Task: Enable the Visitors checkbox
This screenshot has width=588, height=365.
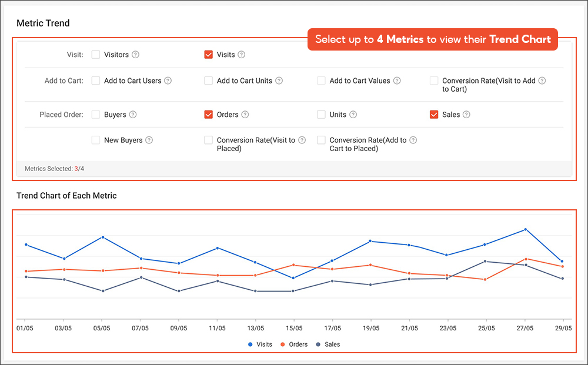Action: [x=95, y=55]
